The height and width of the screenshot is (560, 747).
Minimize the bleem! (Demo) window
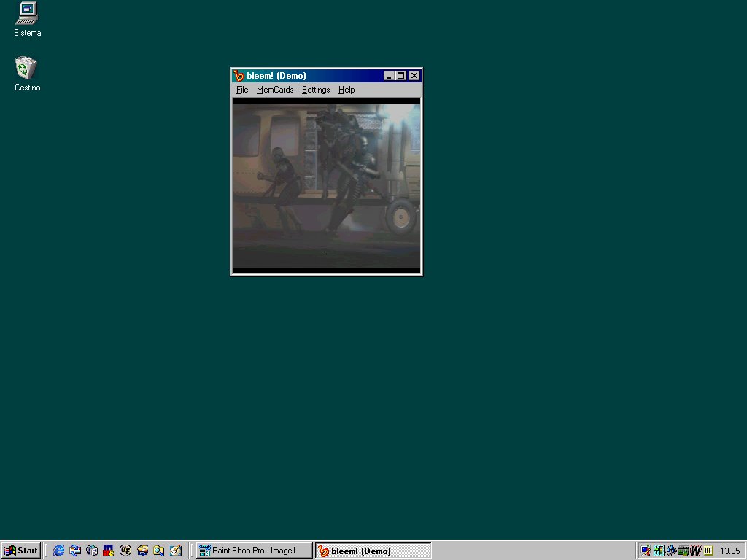point(389,76)
